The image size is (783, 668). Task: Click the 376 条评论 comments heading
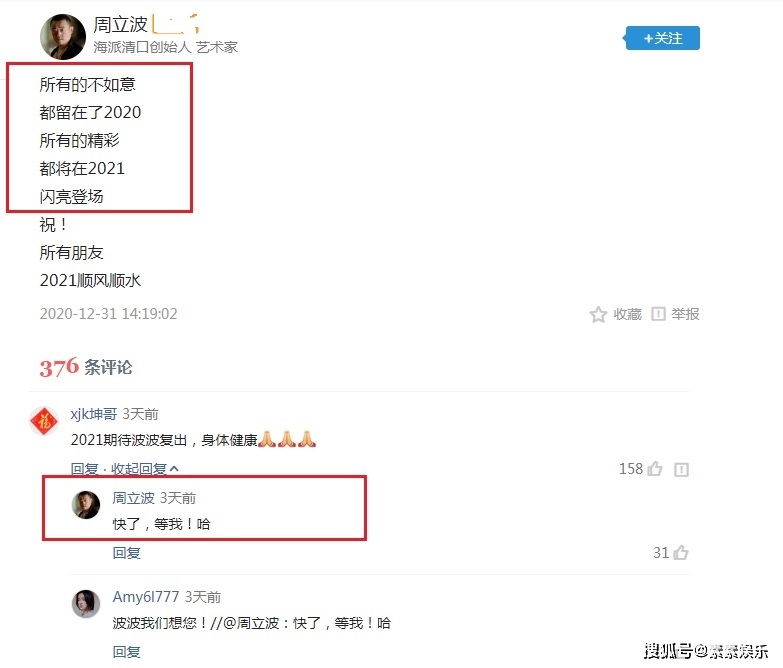pyautogui.click(x=86, y=367)
